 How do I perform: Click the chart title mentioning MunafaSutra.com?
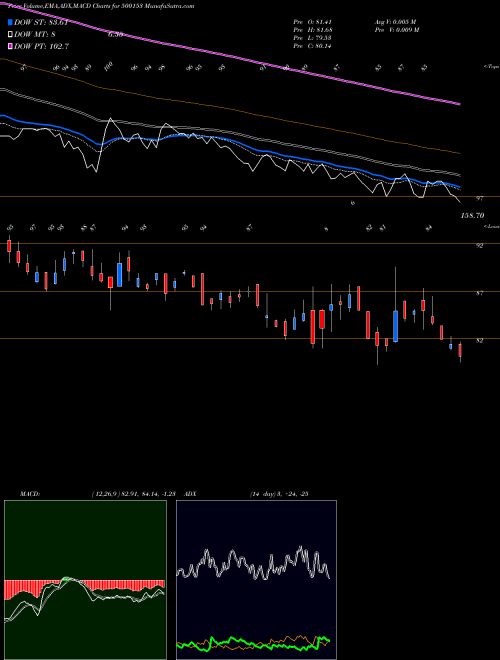click(101, 6)
